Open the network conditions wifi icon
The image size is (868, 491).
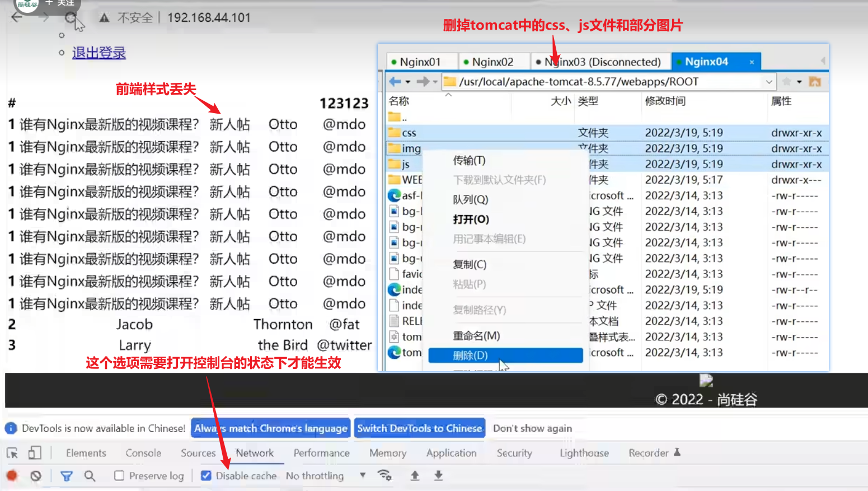tap(384, 475)
